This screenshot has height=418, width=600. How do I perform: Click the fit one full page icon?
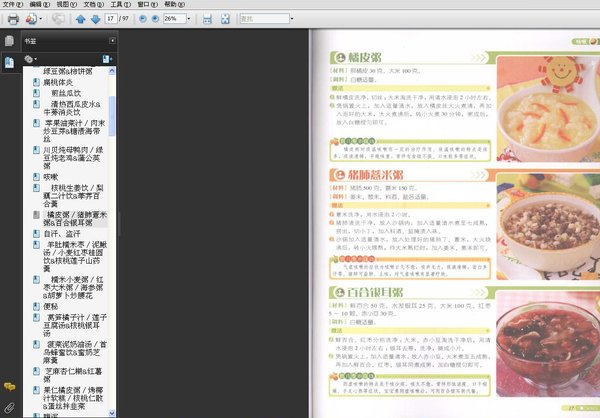[x=225, y=19]
